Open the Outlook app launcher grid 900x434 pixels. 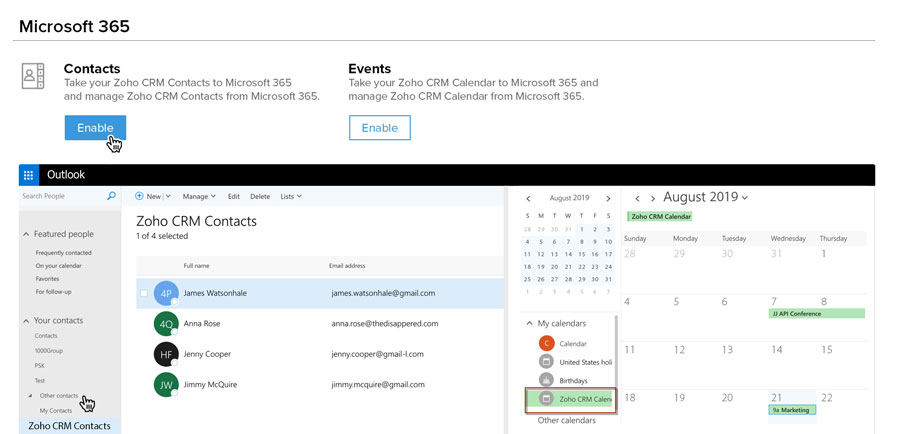[x=28, y=175]
